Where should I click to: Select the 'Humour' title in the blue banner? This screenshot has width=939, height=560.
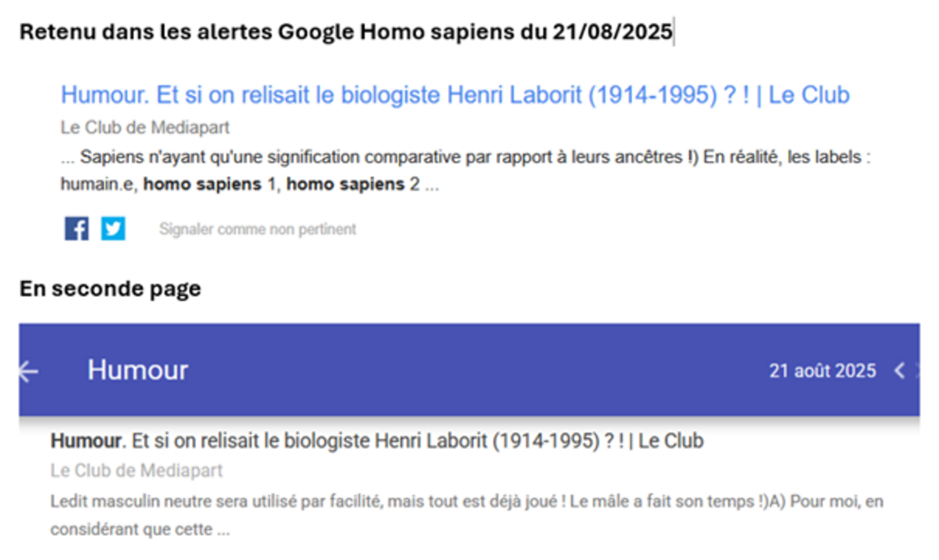click(x=137, y=370)
